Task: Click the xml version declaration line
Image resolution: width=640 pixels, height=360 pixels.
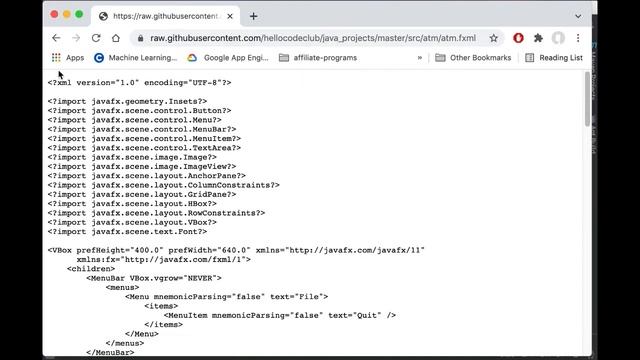Action: 140,82
